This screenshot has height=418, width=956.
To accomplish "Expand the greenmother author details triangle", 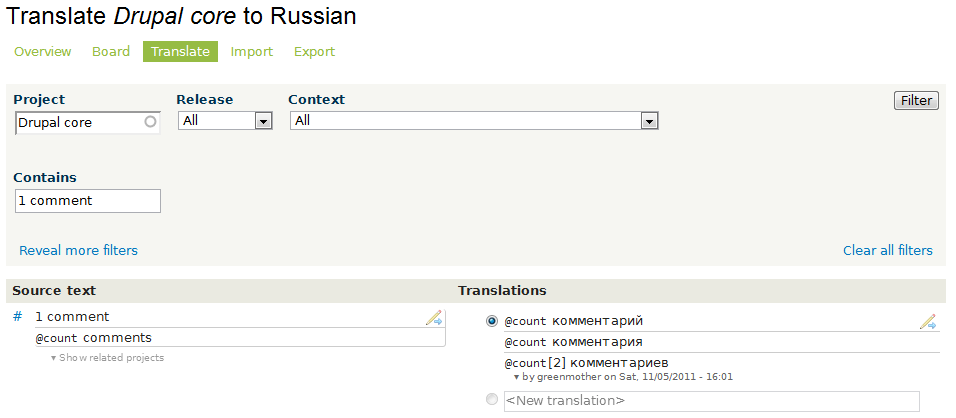I will coord(516,377).
